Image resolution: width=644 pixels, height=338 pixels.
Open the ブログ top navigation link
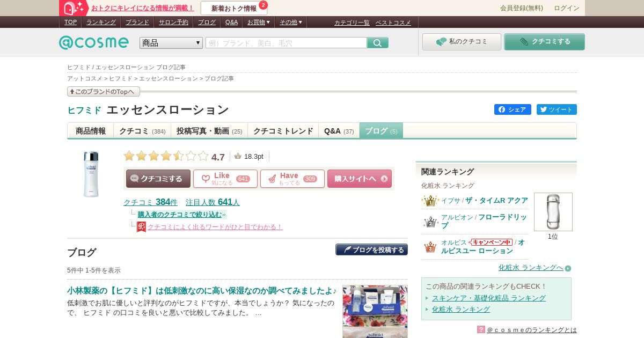click(x=207, y=22)
